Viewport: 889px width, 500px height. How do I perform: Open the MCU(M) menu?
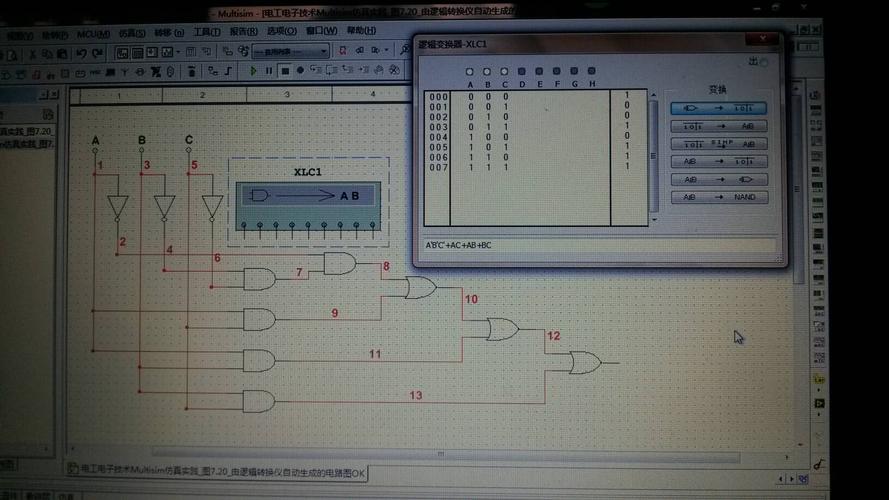click(93, 35)
